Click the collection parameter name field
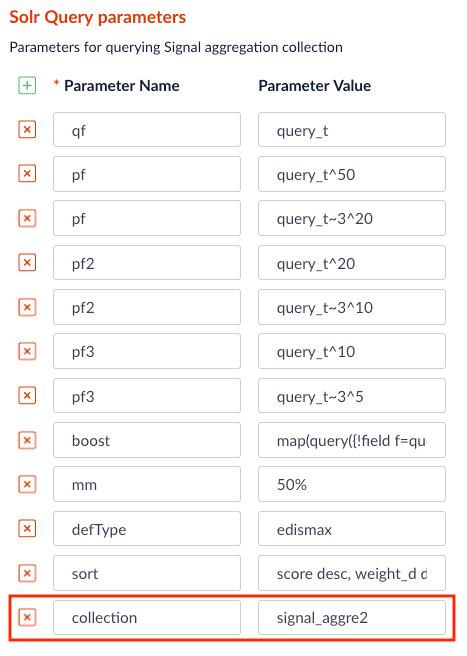The image size is (467, 656). point(147,618)
